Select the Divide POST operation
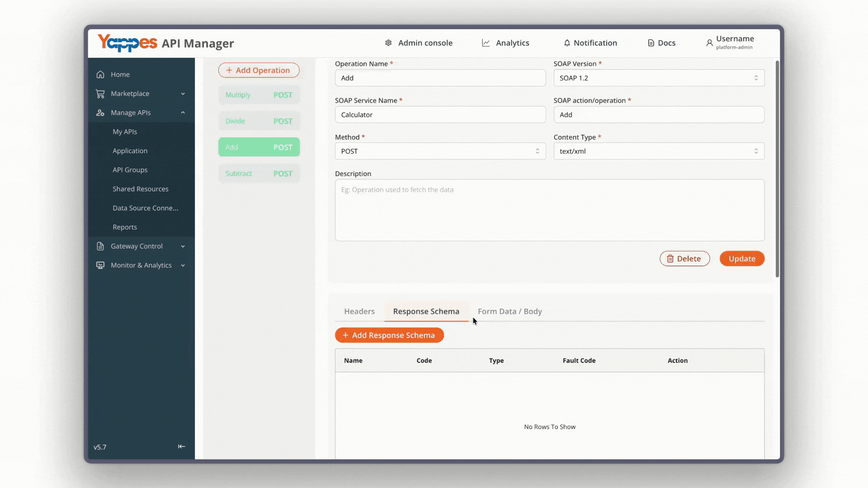Viewport: 868px width, 488px height. click(259, 121)
